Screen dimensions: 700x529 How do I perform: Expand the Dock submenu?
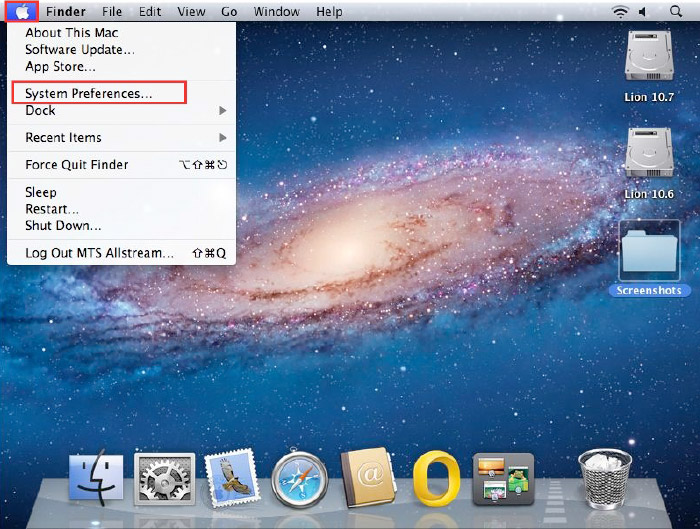[x=121, y=110]
